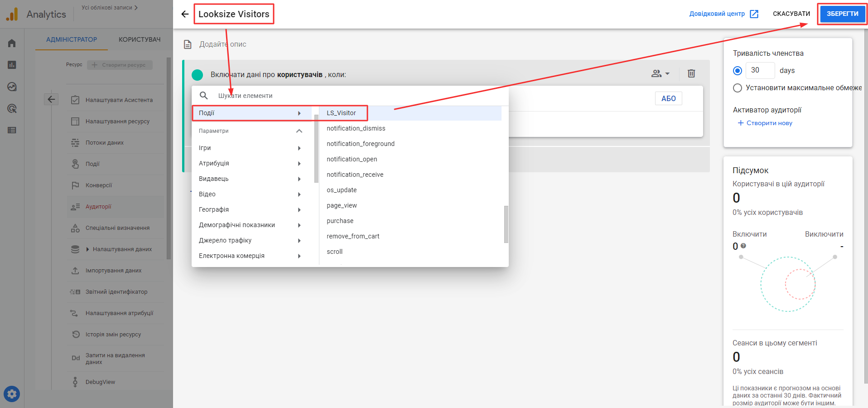868x408 pixels.
Task: Open the Admin settings gear icon
Action: pyautogui.click(x=12, y=394)
